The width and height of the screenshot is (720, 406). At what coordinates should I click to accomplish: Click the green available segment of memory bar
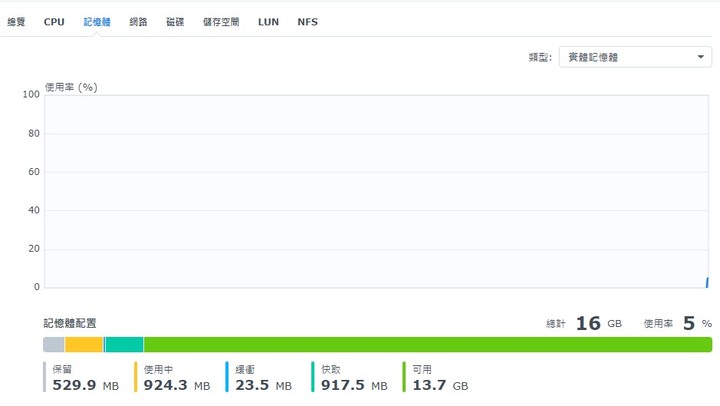coord(428,344)
